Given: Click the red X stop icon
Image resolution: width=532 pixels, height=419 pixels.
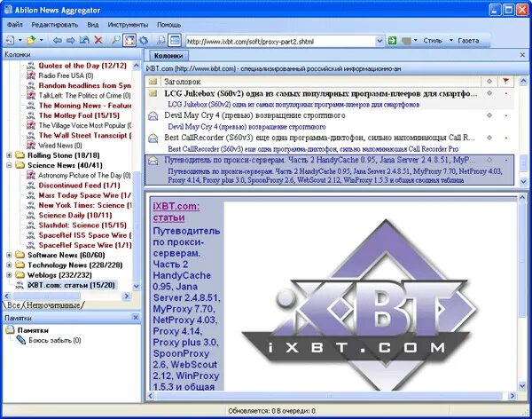Looking at the screenshot, I should click(x=98, y=41).
